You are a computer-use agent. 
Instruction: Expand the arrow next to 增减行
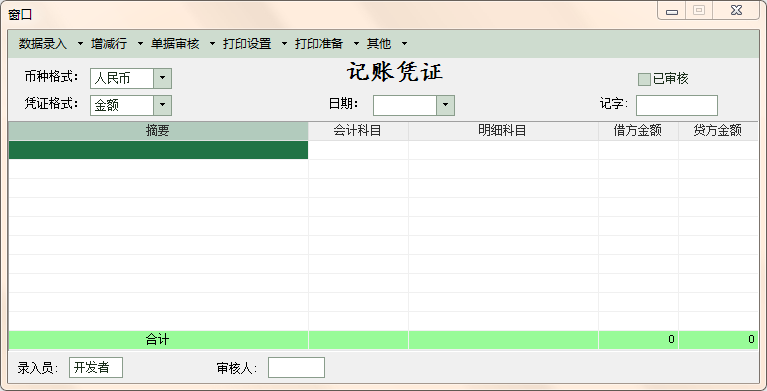(140, 44)
